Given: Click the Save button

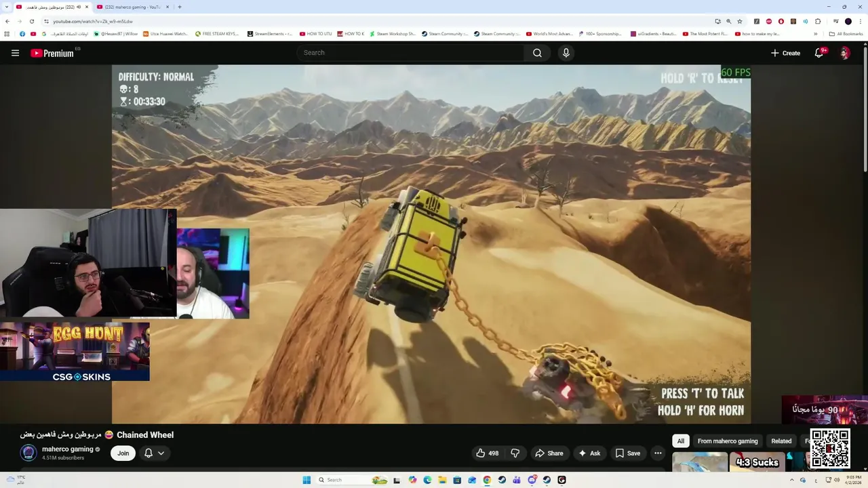Looking at the screenshot, I should click(x=627, y=453).
